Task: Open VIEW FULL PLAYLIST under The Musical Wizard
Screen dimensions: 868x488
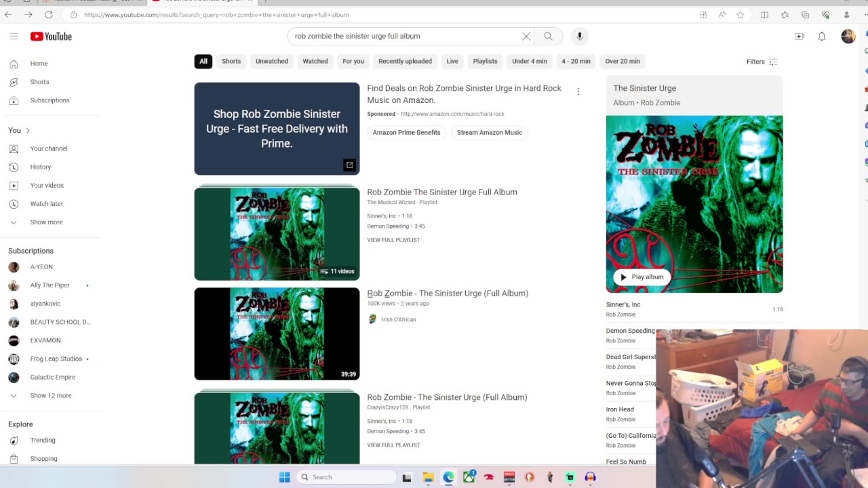Action: point(393,240)
